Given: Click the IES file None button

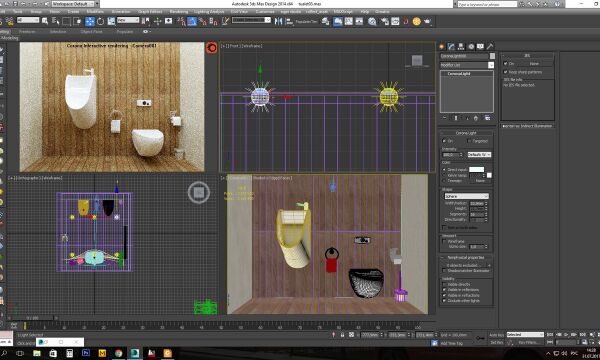Looking at the screenshot, I should (535, 64).
